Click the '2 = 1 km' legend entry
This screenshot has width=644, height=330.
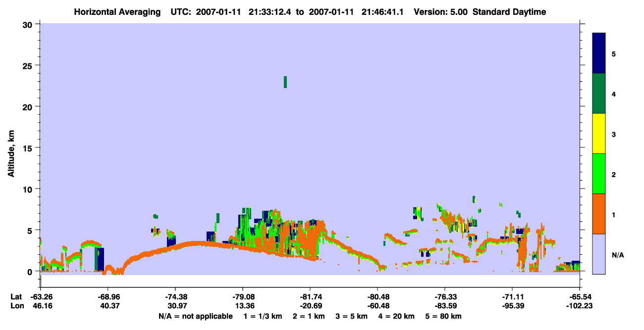click(x=310, y=316)
